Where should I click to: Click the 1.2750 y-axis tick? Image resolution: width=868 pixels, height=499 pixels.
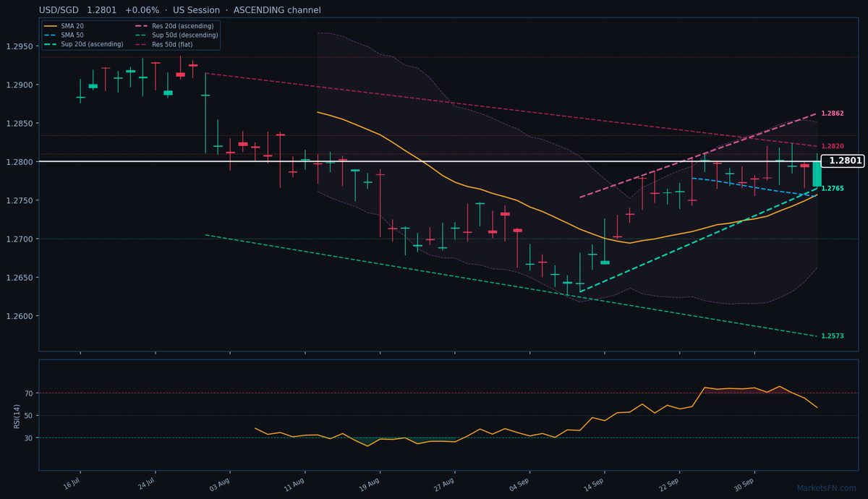(20, 200)
